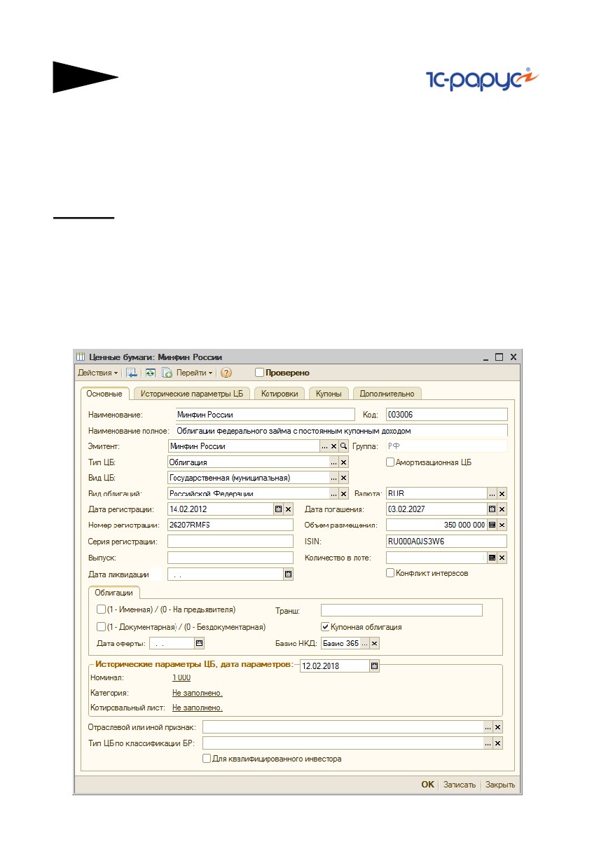Clear the Объем размещения field
The image size is (613, 868).
tap(502, 525)
